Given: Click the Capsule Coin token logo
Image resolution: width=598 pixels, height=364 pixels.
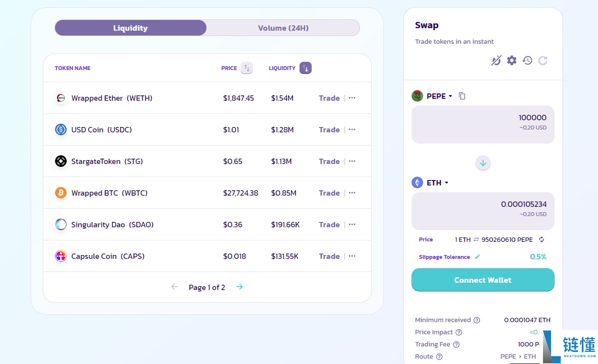Looking at the screenshot, I should click(x=61, y=256).
